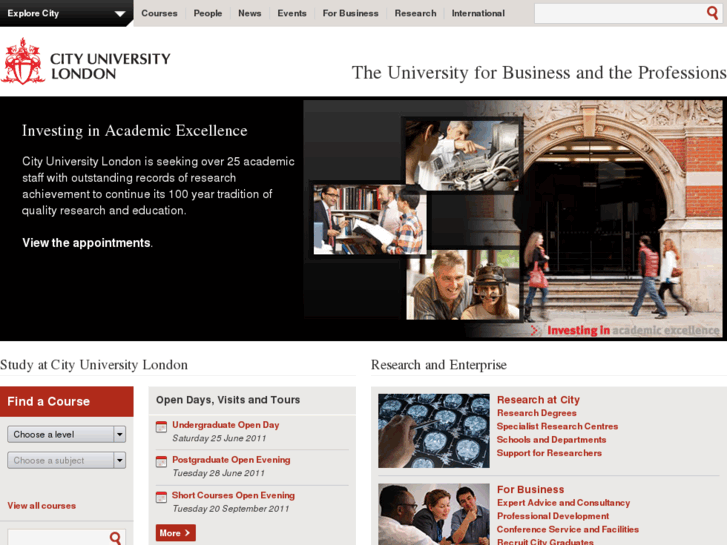Image resolution: width=727 pixels, height=545 pixels.
Task: Click the hero banner building entrance image
Action: pyautogui.click(x=621, y=218)
